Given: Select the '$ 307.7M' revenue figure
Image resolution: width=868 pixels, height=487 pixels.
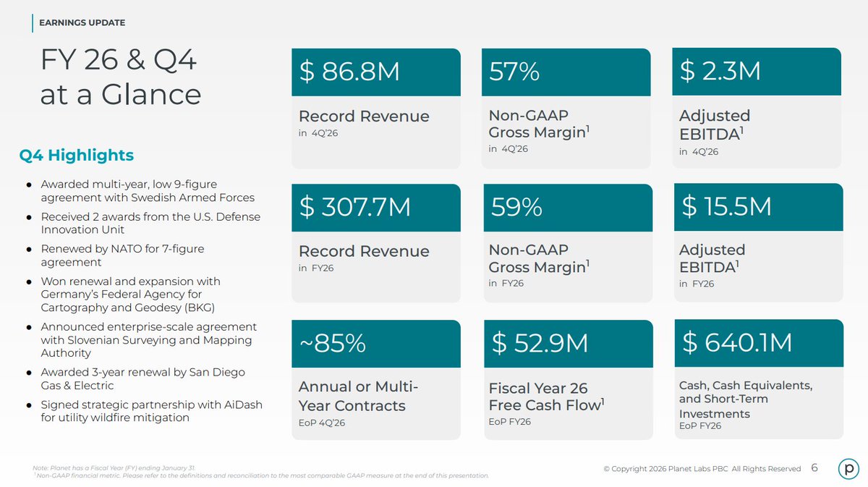Looking at the screenshot, I should [x=355, y=207].
